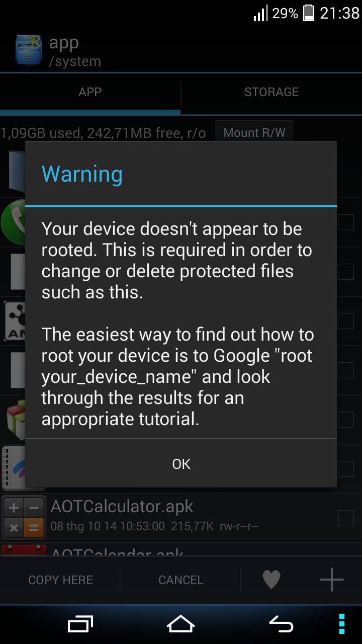This screenshot has height=644, width=362.
Task: Tap the battery status icon
Action: [x=309, y=13]
